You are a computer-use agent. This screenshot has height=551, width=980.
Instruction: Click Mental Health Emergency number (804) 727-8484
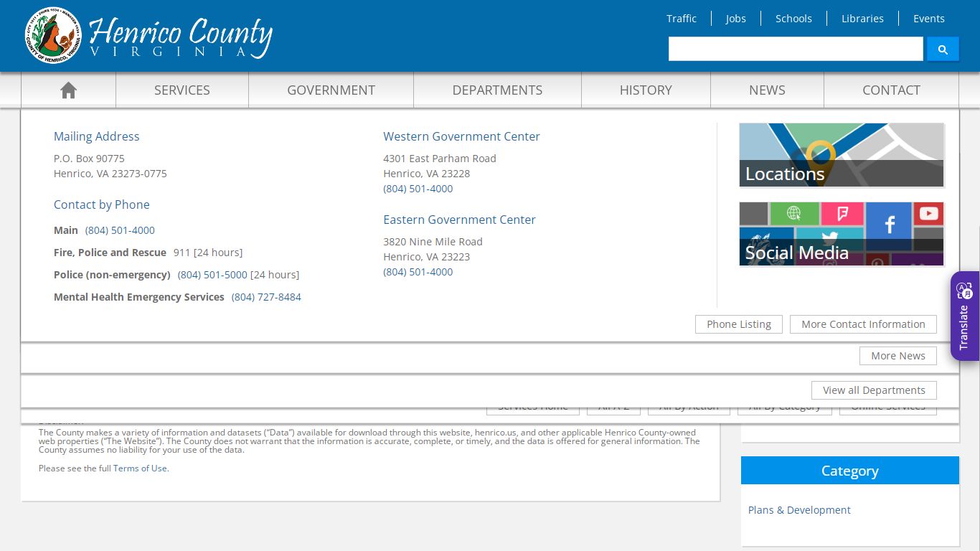266,297
